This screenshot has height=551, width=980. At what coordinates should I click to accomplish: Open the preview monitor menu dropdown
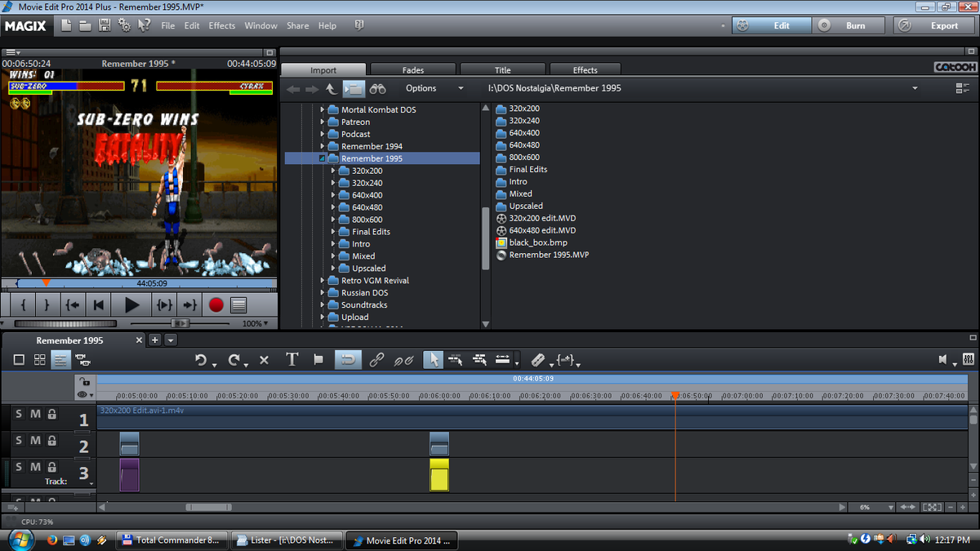(x=11, y=53)
